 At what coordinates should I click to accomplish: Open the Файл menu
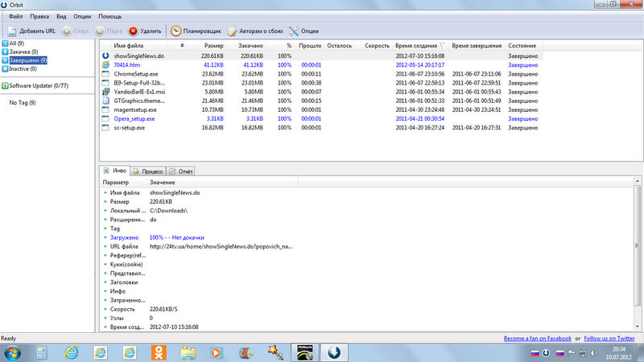pos(15,16)
